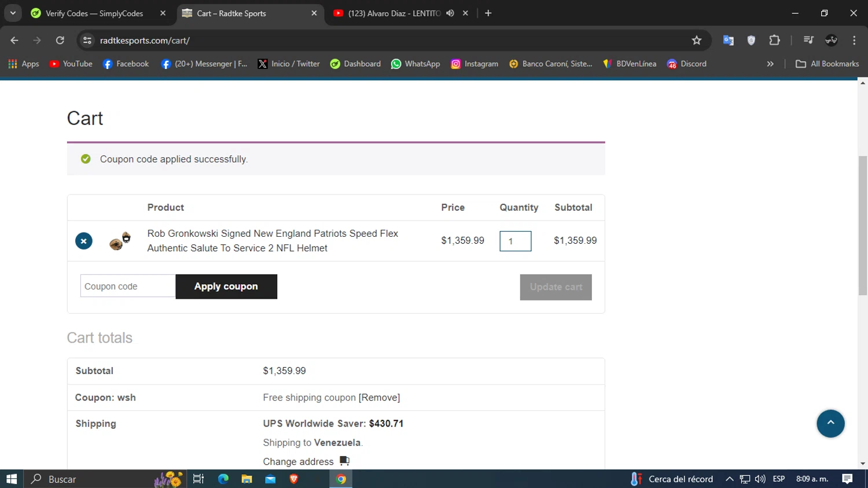
Task: Go back to previous page
Action: point(14,40)
